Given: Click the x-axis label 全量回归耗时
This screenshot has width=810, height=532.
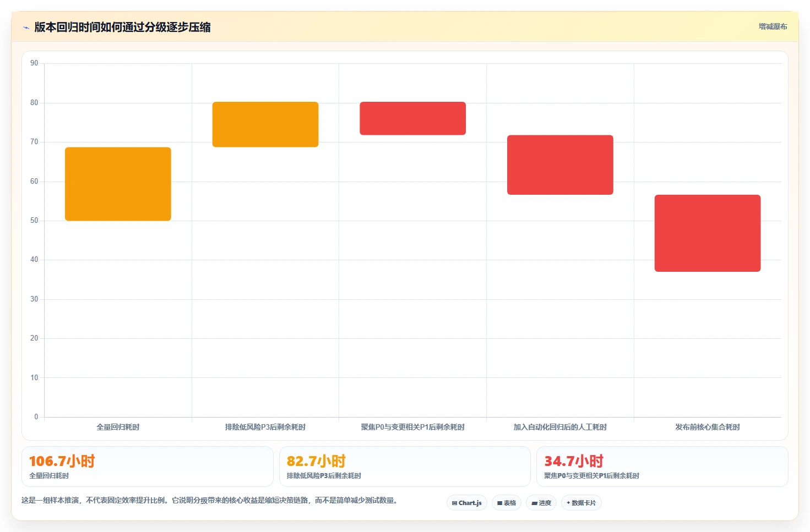Looking at the screenshot, I should coord(118,427).
